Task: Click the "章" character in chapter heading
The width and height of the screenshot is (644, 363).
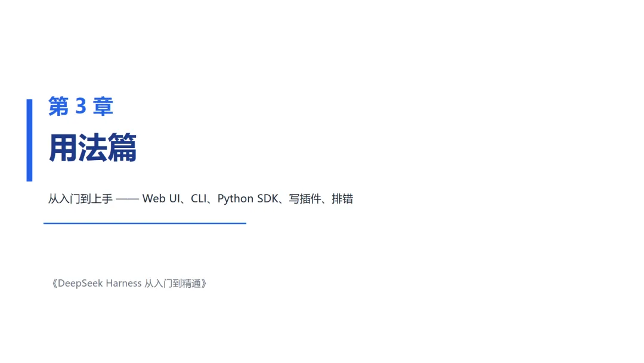Action: coord(103,106)
